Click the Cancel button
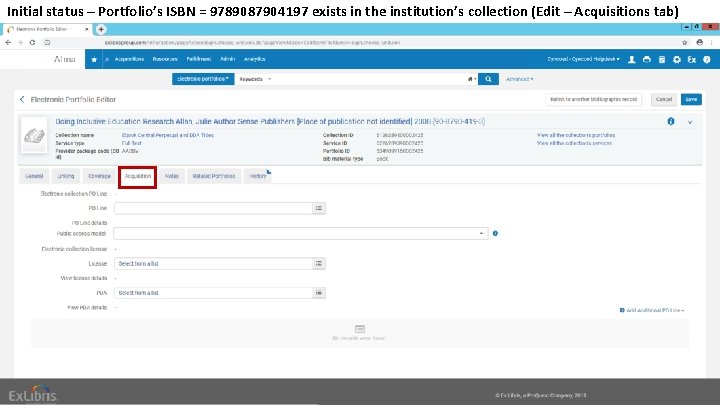This screenshot has height=405, width=720. 664,99
